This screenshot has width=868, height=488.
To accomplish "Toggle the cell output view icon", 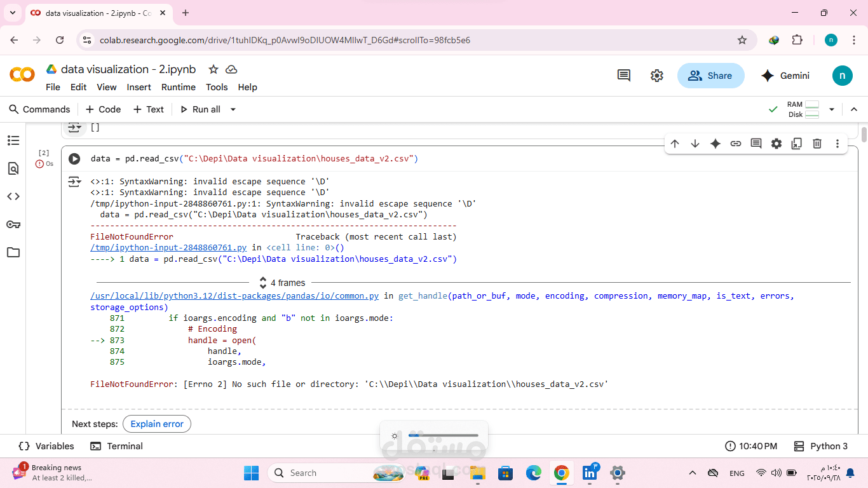I will coord(74,182).
